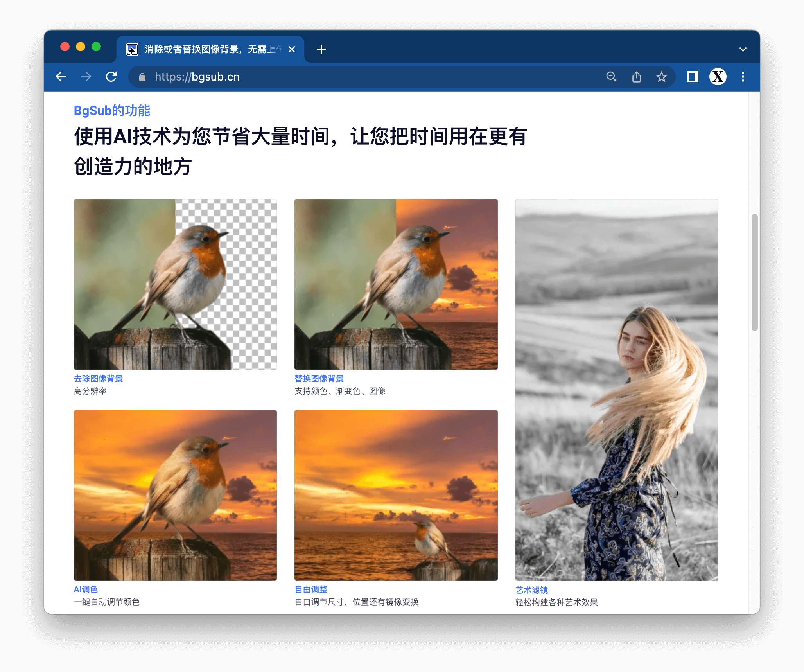Click the woman art filter image
This screenshot has width=804, height=672.
click(x=617, y=390)
